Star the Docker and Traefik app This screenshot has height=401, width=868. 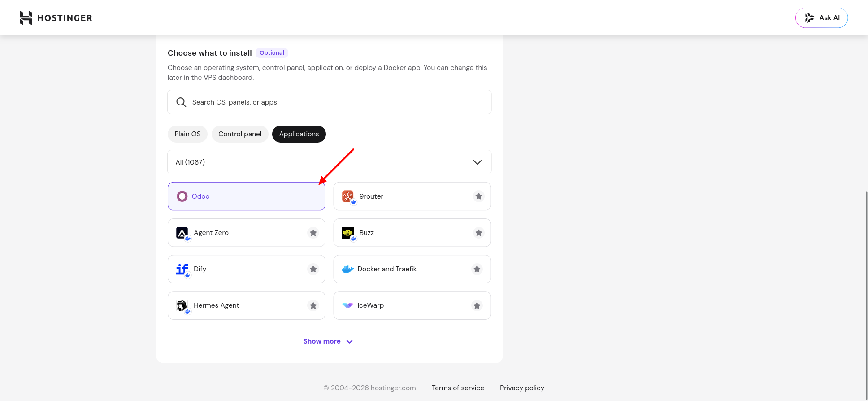coord(477,269)
